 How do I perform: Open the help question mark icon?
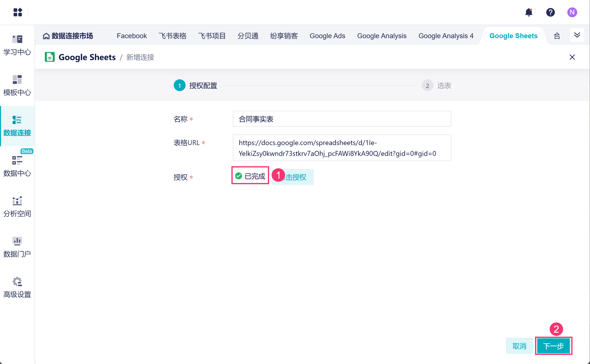(x=550, y=12)
